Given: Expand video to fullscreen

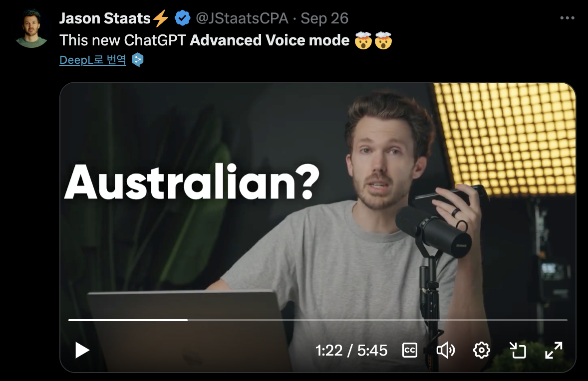Looking at the screenshot, I should (554, 350).
